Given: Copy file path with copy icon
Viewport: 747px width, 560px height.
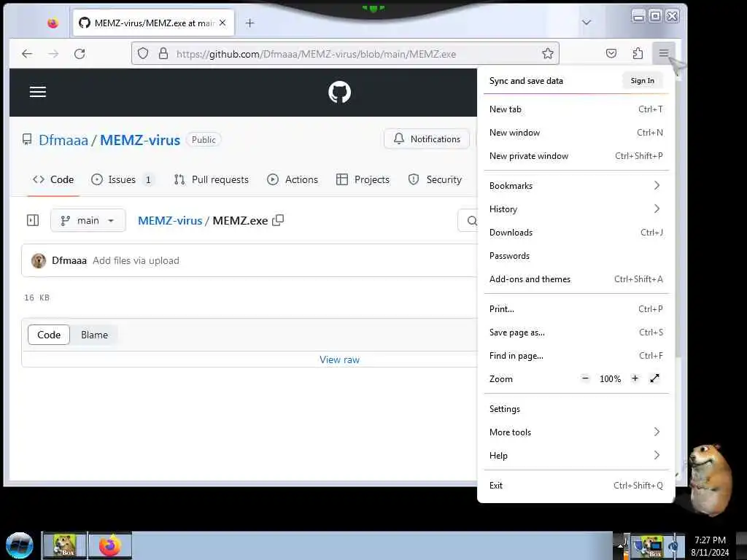Looking at the screenshot, I should pos(278,220).
